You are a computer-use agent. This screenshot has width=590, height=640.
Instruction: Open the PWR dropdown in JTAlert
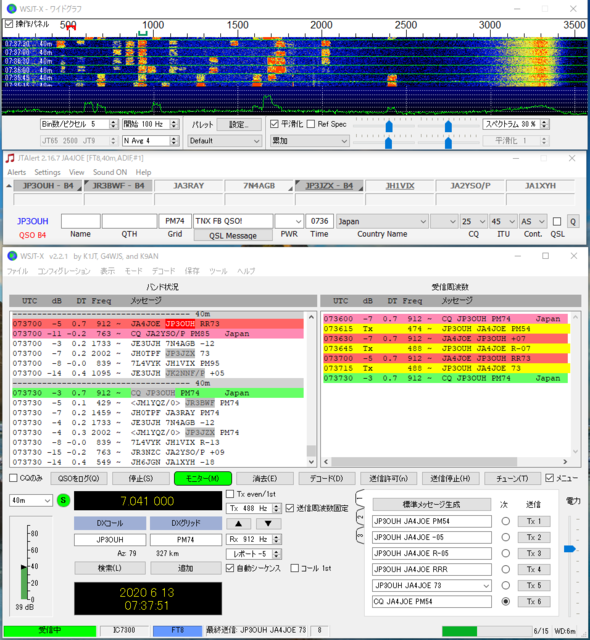tap(289, 222)
